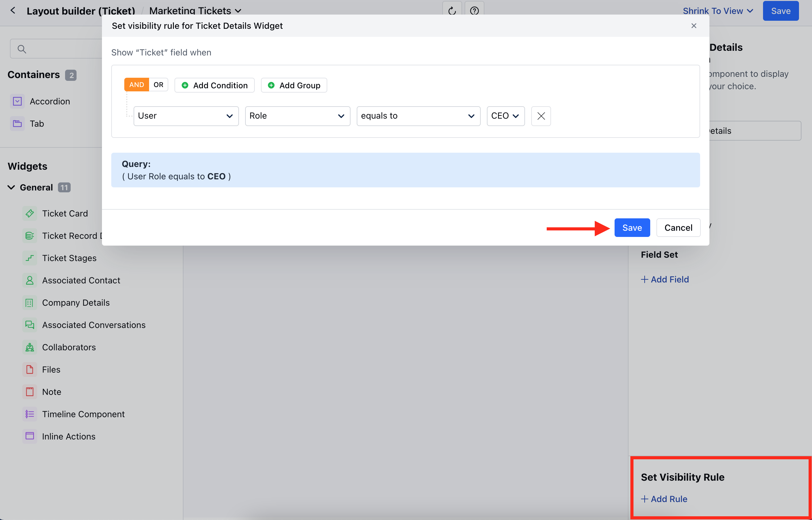Select the Associated Contact widget icon

pos(29,280)
